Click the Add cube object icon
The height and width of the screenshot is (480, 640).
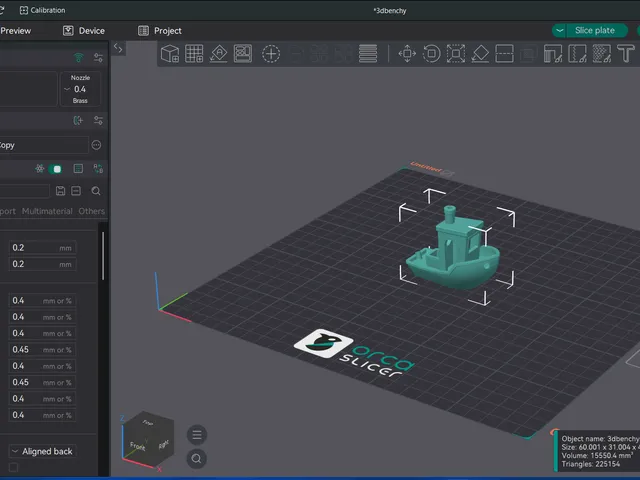click(170, 53)
